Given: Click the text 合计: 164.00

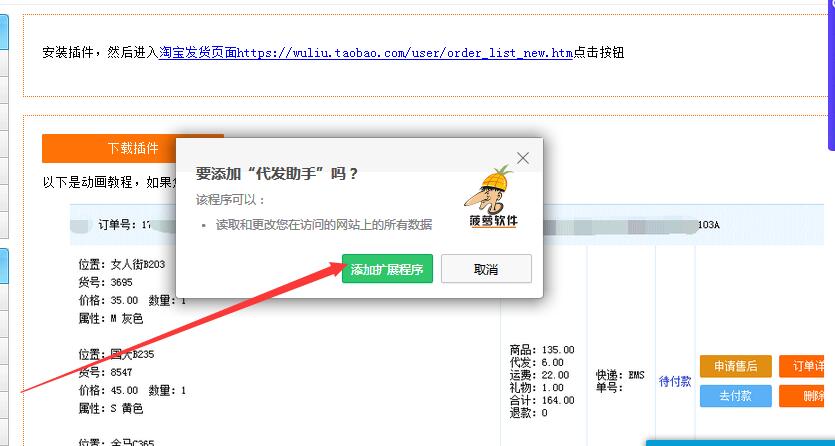Looking at the screenshot, I should (542, 400).
